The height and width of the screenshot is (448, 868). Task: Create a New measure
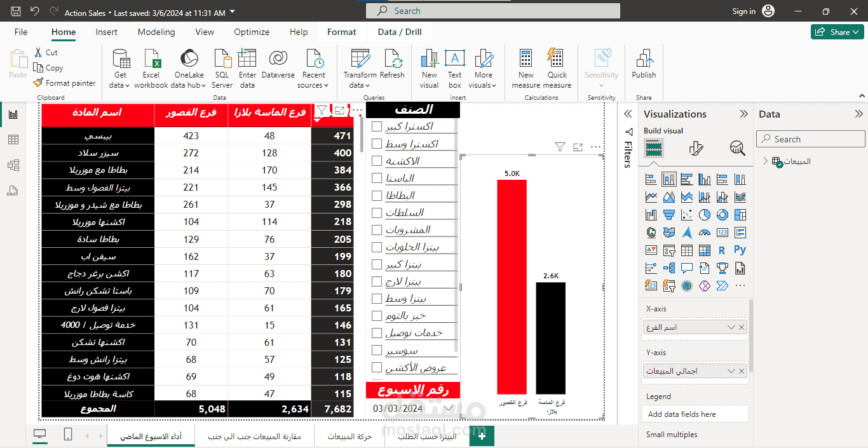point(526,69)
